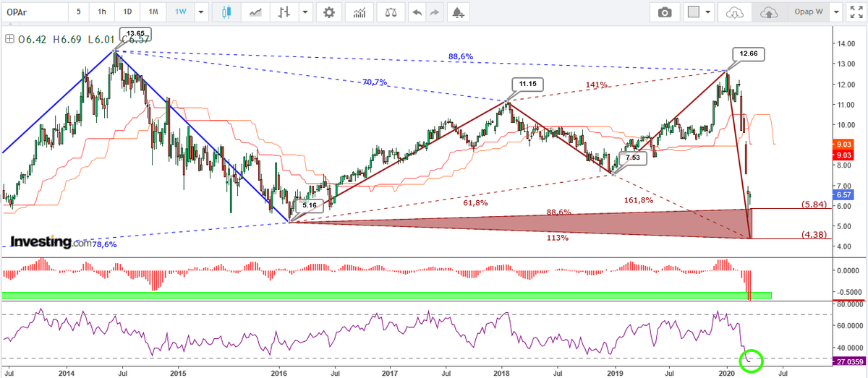Switch to the area chart style
Screen dimensions: 868x378
[255, 12]
